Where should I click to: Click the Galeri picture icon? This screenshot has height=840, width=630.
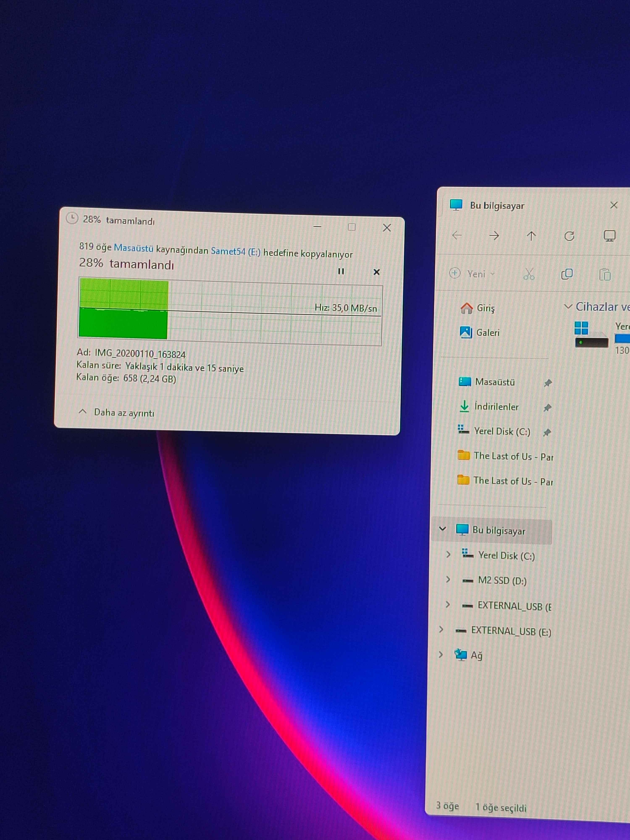point(466,332)
